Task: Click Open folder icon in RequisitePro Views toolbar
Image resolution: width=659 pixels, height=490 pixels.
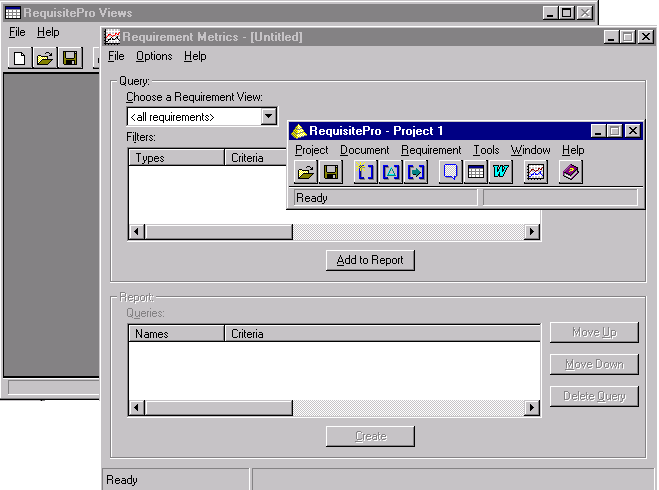Action: tap(45, 58)
